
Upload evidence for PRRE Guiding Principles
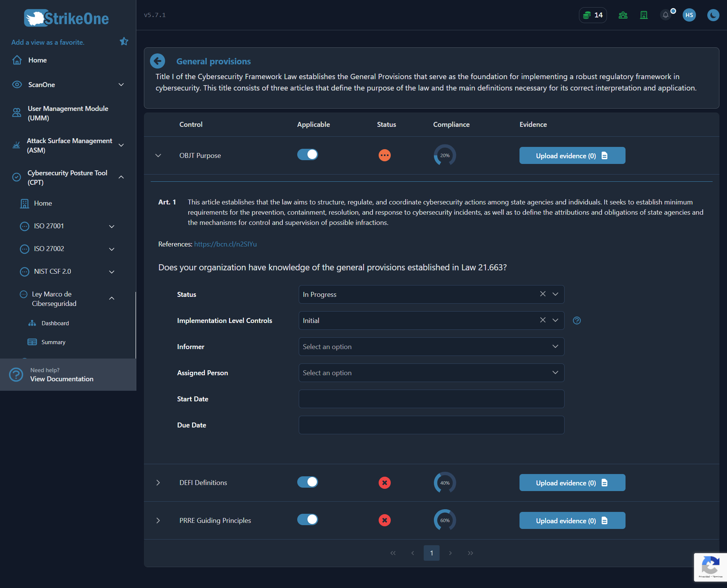572,521
